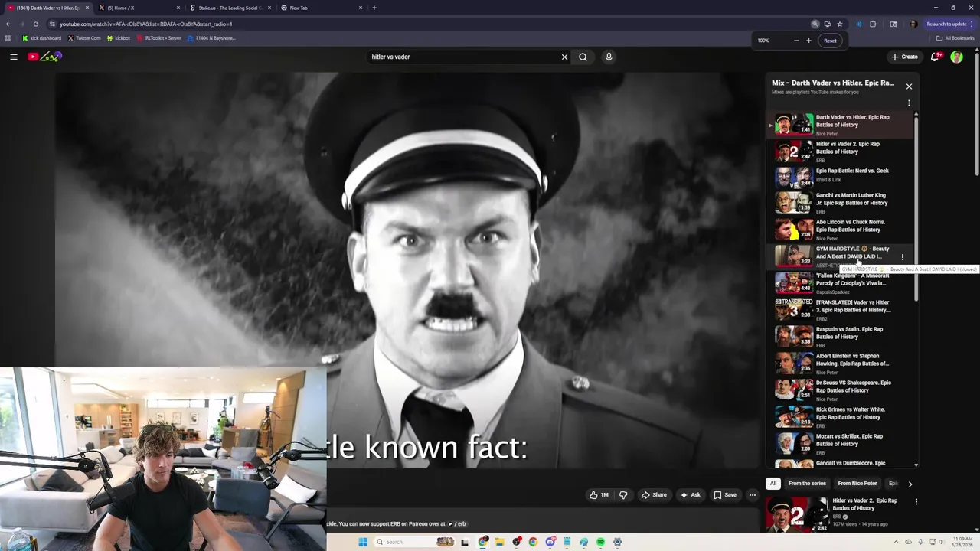Screen dimensions: 980x551
Task: Select the From the series chip
Action: tap(807, 484)
